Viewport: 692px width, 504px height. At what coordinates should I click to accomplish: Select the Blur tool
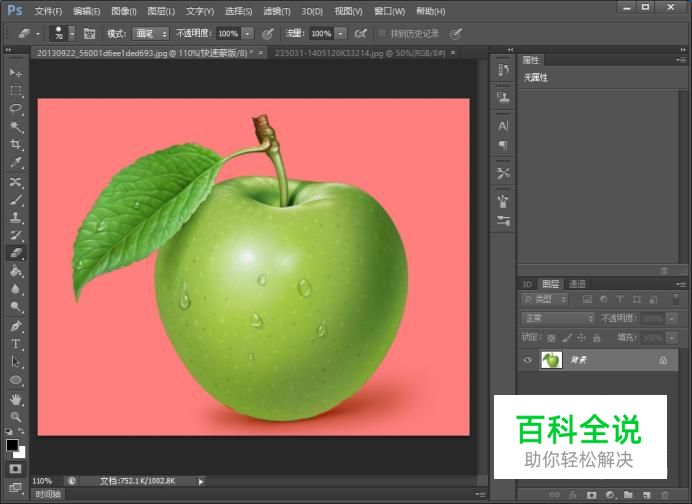pyautogui.click(x=16, y=289)
